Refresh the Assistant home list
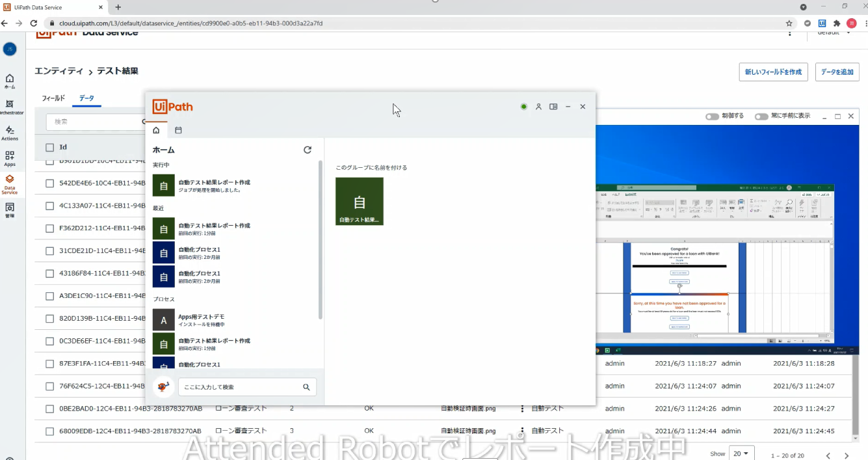 pos(308,150)
